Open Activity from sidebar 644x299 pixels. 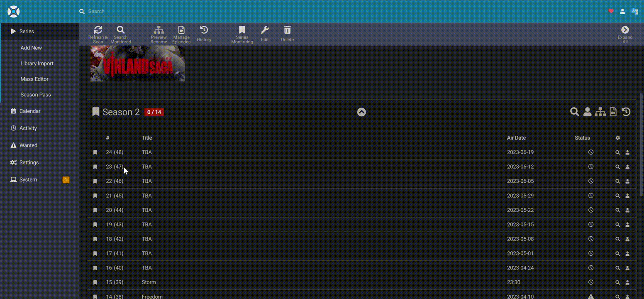pyautogui.click(x=28, y=128)
